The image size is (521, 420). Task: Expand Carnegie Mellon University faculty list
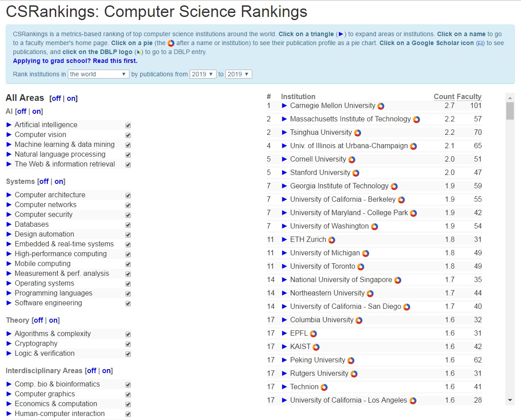click(x=284, y=106)
